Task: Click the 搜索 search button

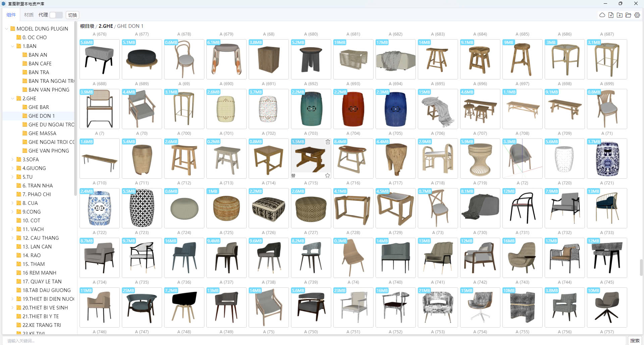Action: click(635, 340)
